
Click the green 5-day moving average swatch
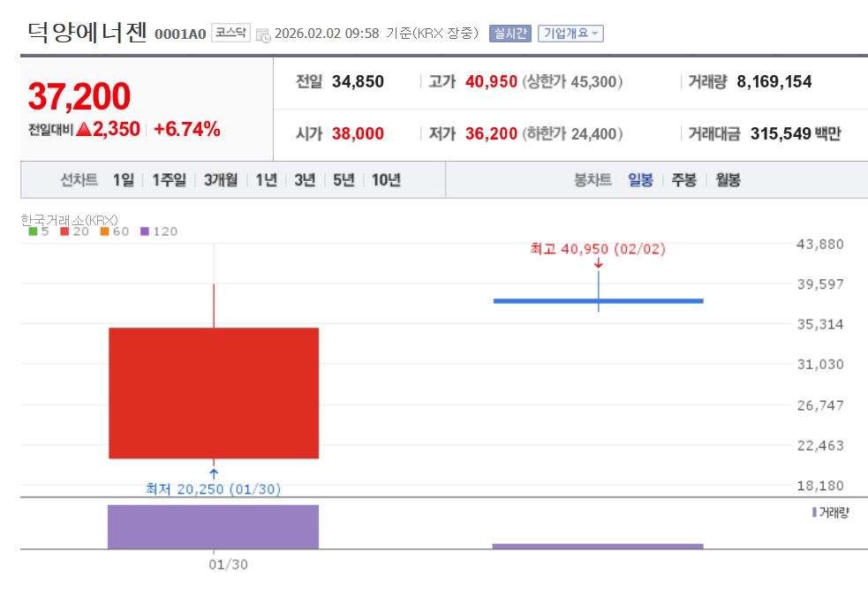click(34, 231)
